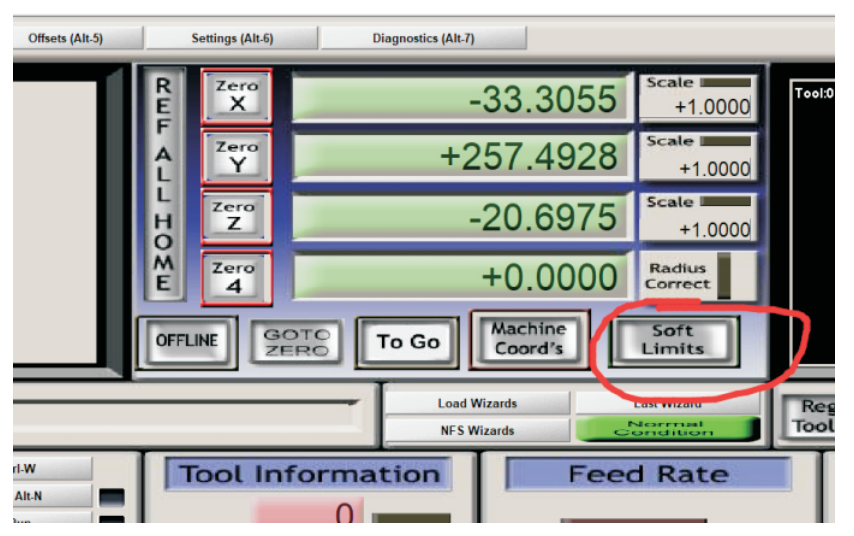
Task: Click Zero 4 axis button
Action: (236, 277)
